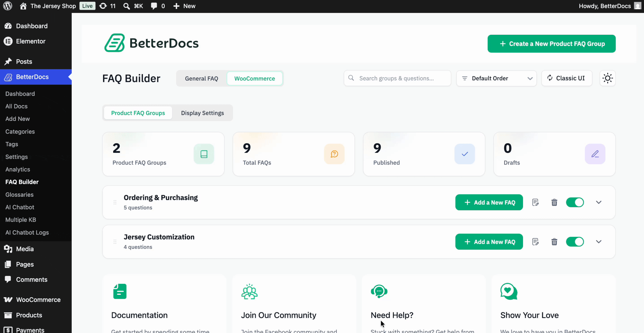The width and height of the screenshot is (644, 333).
Task: Click the Drafts pencil icon
Action: (x=595, y=154)
